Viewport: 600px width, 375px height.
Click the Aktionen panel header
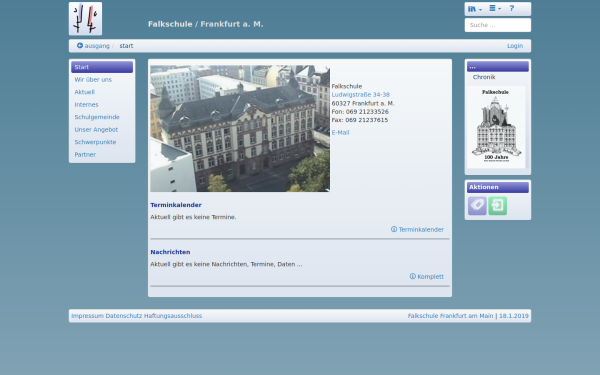[x=497, y=187]
